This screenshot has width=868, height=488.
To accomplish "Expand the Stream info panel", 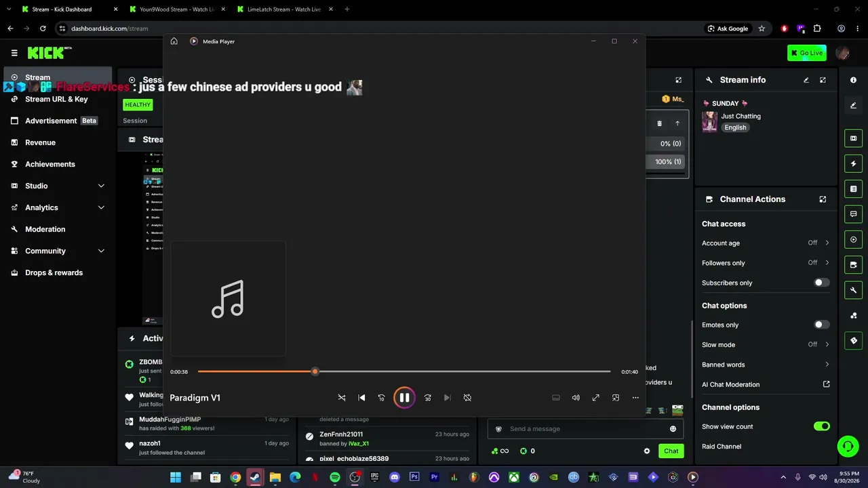I will click(x=823, y=80).
